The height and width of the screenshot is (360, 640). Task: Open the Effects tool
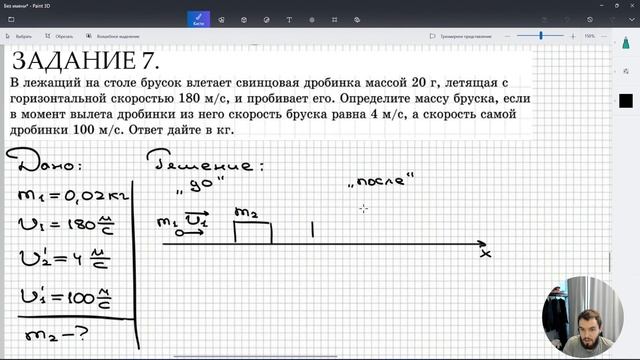coord(312,20)
